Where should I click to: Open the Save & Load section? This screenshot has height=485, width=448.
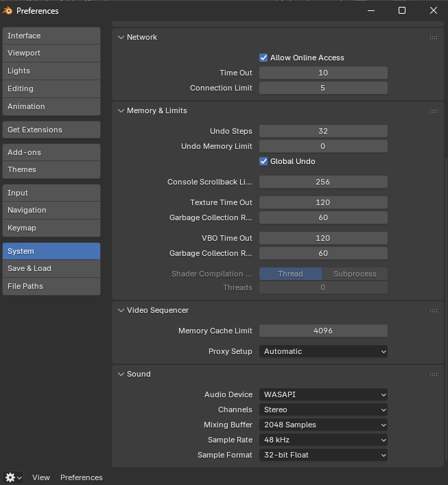click(51, 268)
